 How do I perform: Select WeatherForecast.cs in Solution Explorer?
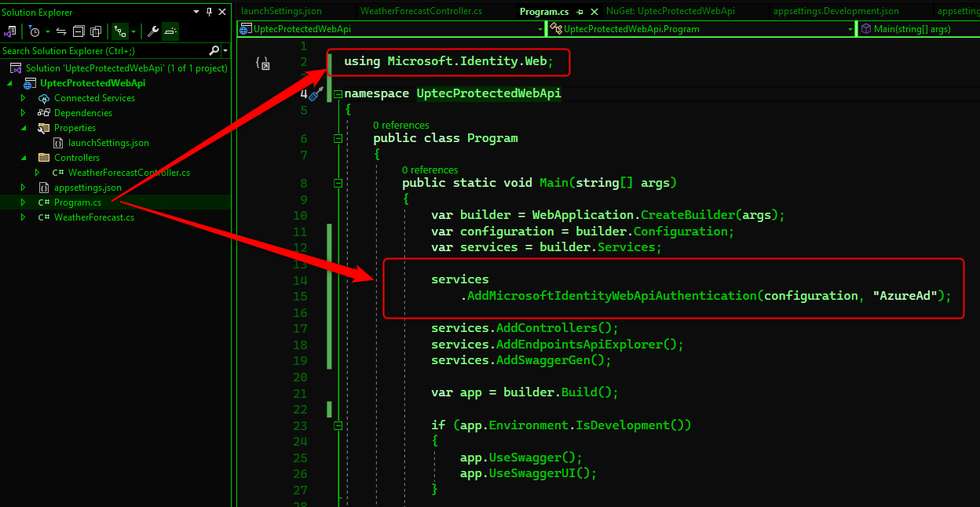tap(93, 217)
